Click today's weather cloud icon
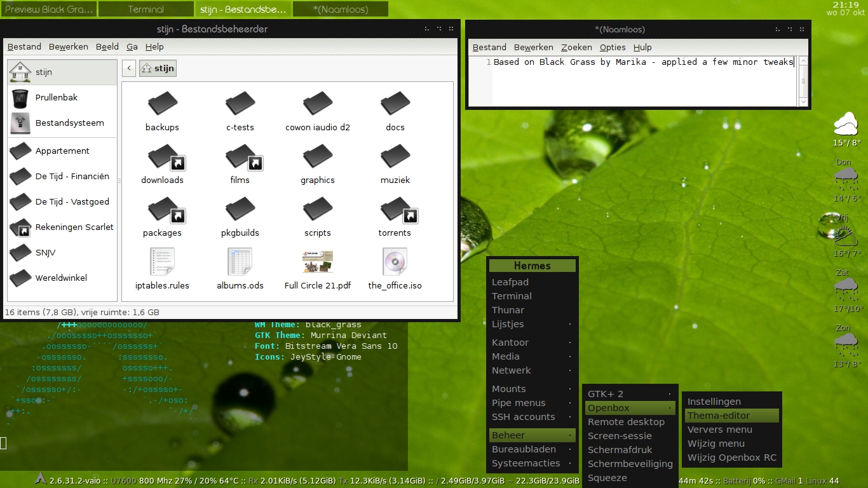The image size is (868, 488). pos(846,123)
